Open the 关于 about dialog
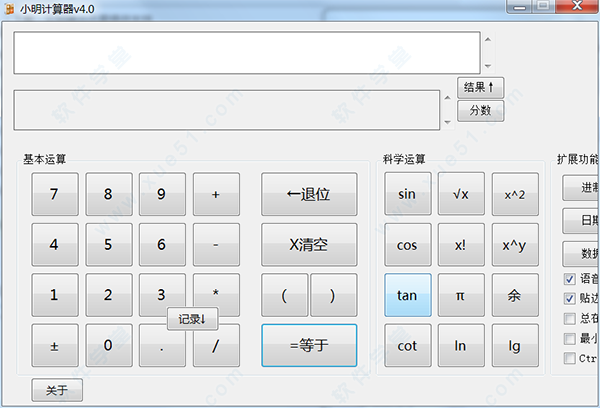 coord(56,391)
